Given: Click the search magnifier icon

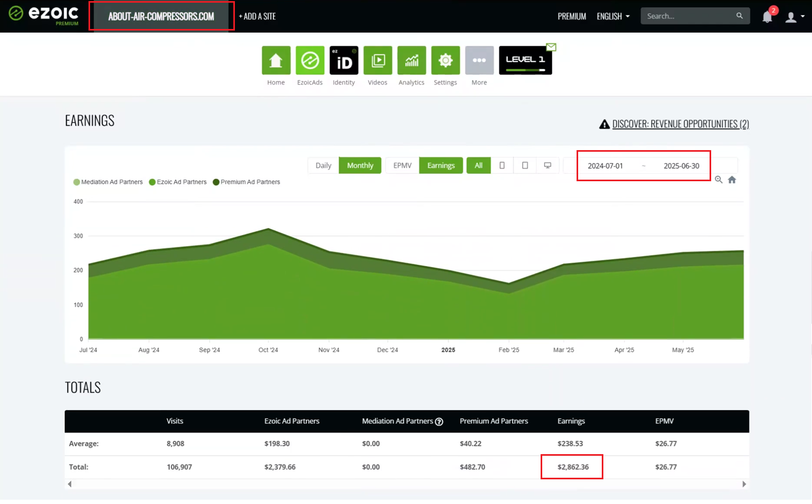Looking at the screenshot, I should (x=740, y=16).
